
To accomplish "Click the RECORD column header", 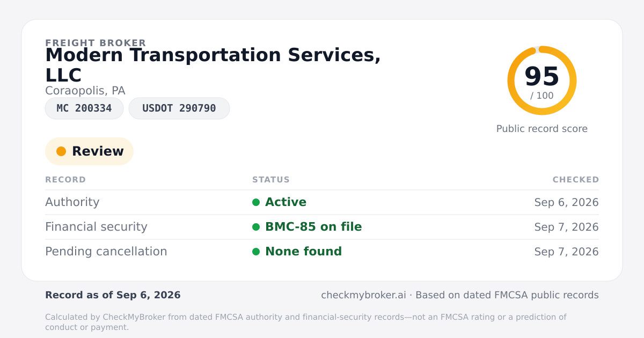I will coord(65,180).
